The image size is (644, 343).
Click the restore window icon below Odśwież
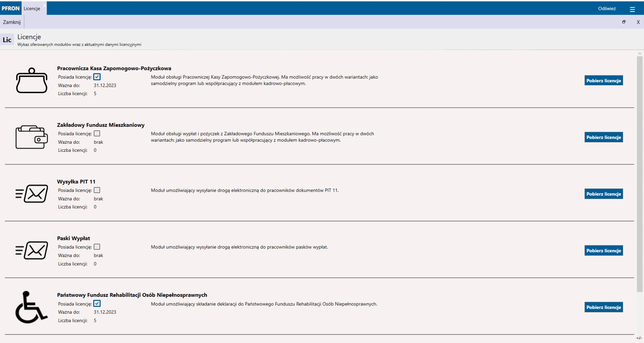624,22
